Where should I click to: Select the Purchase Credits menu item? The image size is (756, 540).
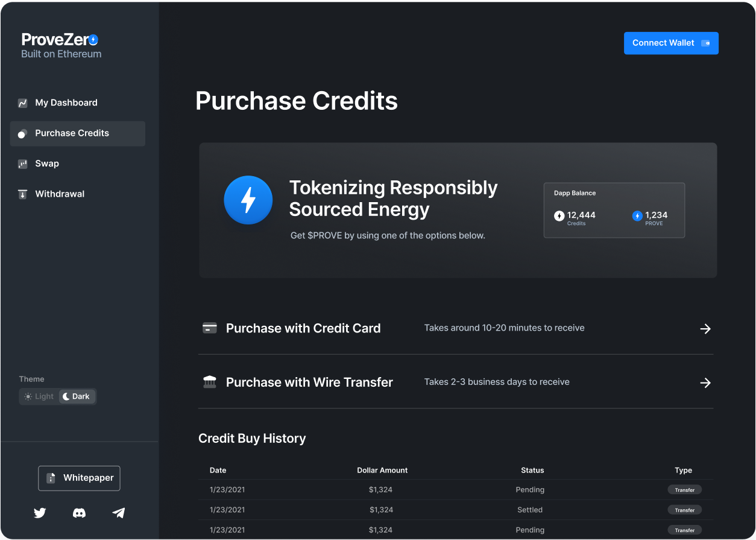[x=72, y=133]
